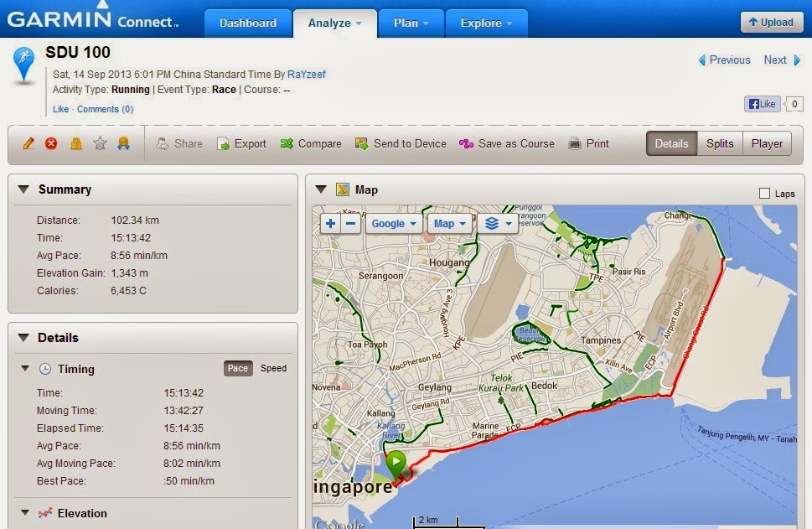
Task: Open the Dashboard tab
Action: pos(248,23)
